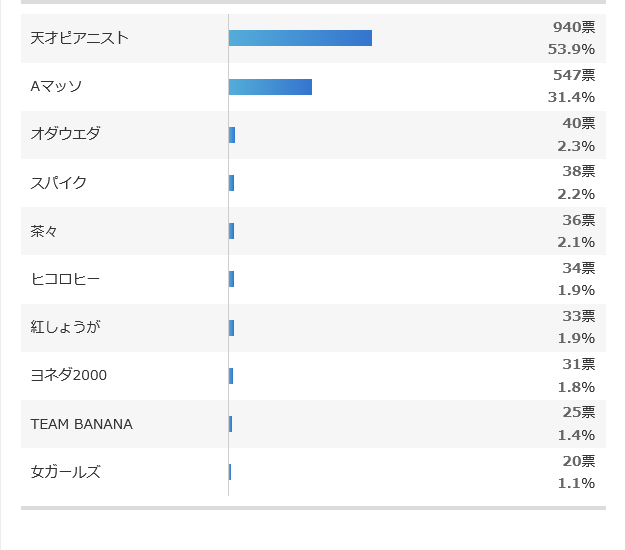Click the ヒコロヒー entry name
Screen dimensions: 625x550
(65, 279)
